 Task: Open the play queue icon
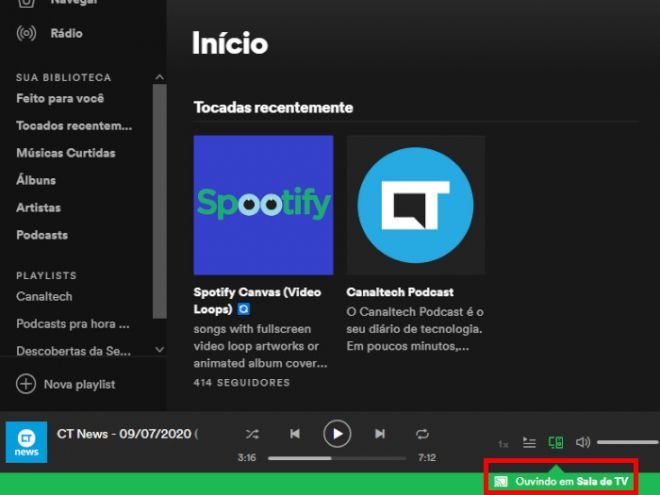coord(529,442)
